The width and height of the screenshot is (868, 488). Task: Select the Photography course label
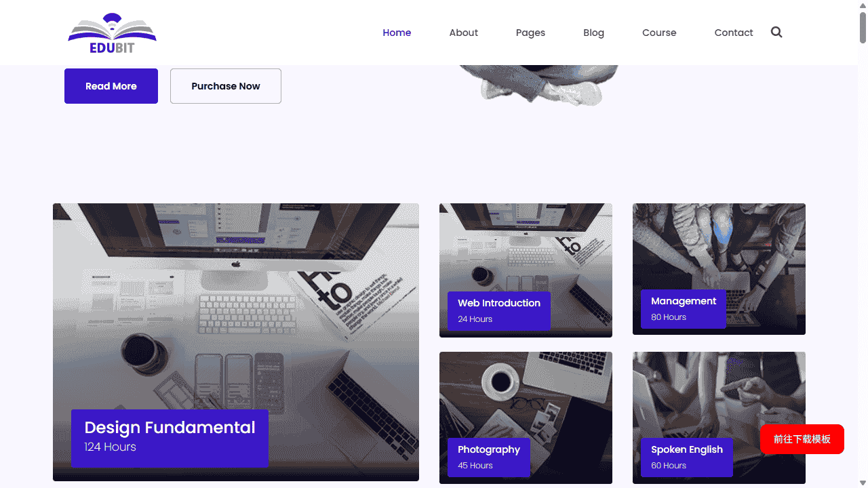pos(488,457)
